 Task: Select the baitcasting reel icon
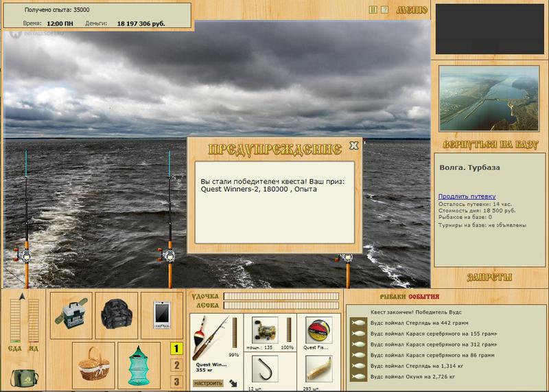[265, 330]
